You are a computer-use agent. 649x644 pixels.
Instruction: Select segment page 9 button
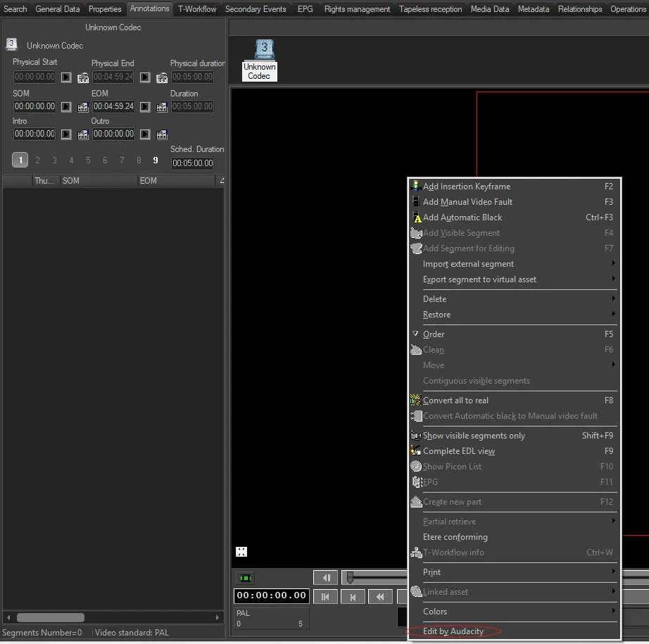156,160
